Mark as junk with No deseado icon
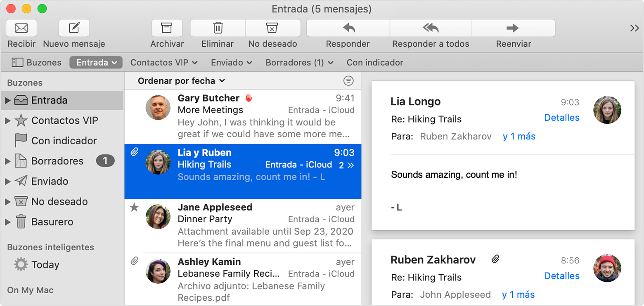 pos(272,28)
